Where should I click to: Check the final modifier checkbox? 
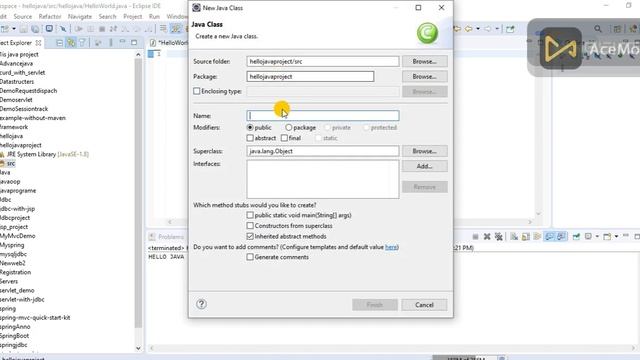(284, 138)
